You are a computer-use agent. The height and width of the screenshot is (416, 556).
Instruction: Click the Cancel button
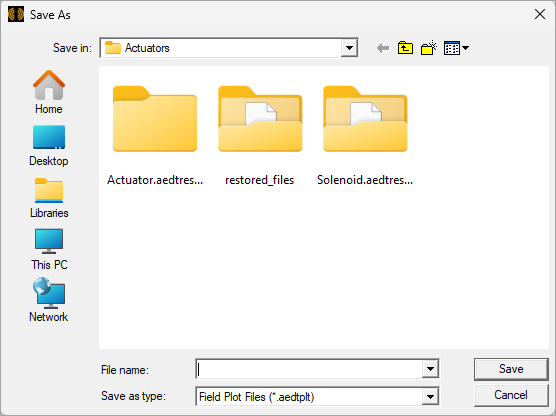511,395
